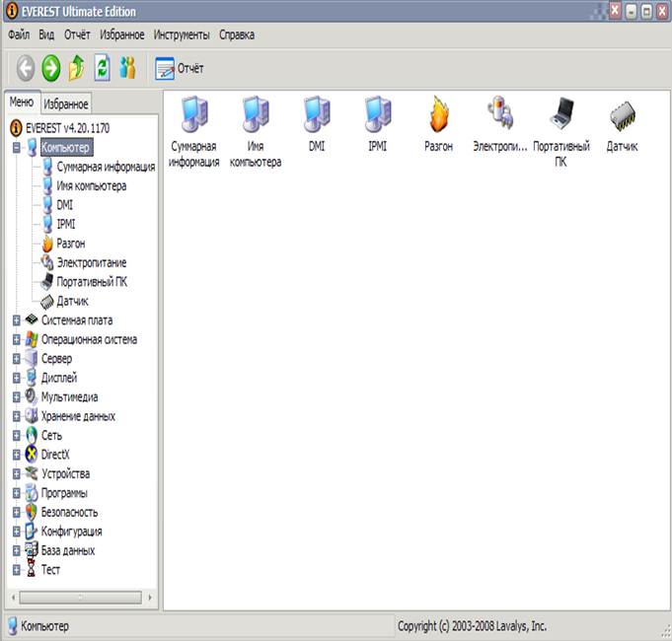
Task: Expand the Мультимедиа branch
Action: pyautogui.click(x=17, y=397)
